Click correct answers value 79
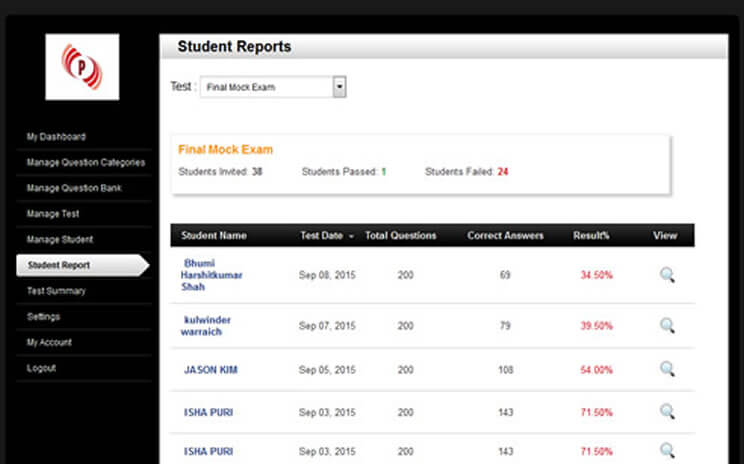This screenshot has width=744, height=464. 505,326
